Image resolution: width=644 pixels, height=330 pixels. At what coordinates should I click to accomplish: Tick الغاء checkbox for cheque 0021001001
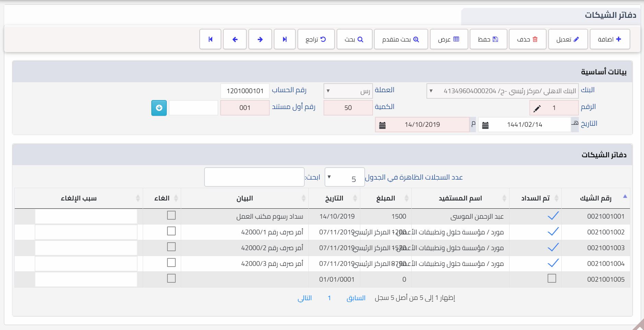pyautogui.click(x=171, y=216)
